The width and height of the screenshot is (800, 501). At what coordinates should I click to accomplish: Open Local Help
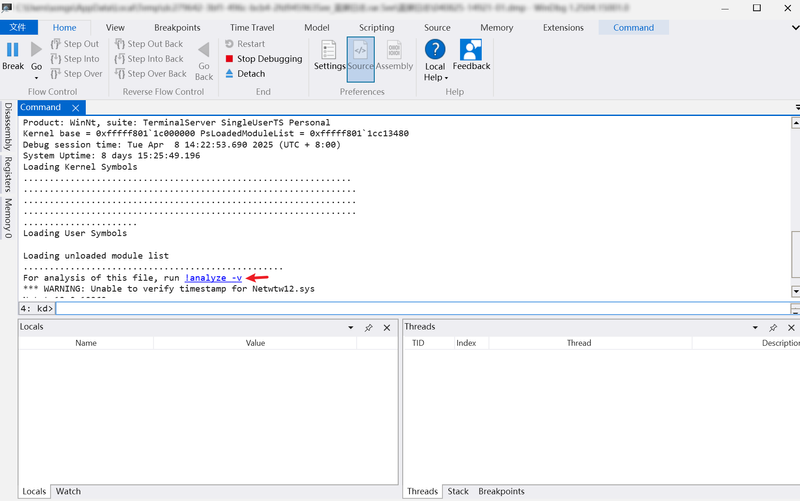pos(435,60)
